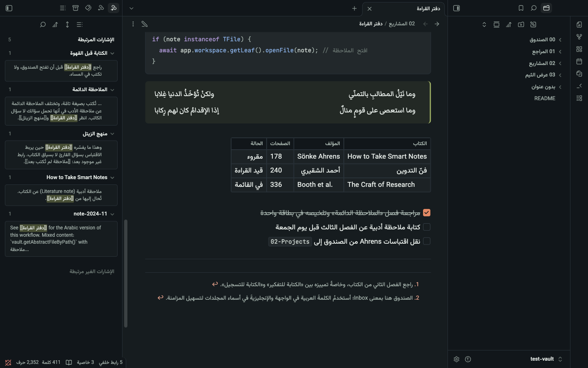Open the graph view from ribbon
Screen dimensions: 588x368
(579, 37)
